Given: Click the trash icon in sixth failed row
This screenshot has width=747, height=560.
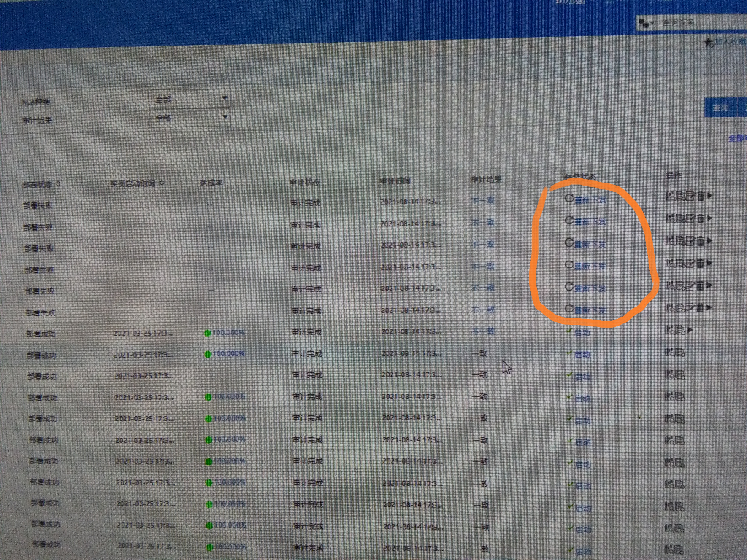Looking at the screenshot, I should coord(700,308).
